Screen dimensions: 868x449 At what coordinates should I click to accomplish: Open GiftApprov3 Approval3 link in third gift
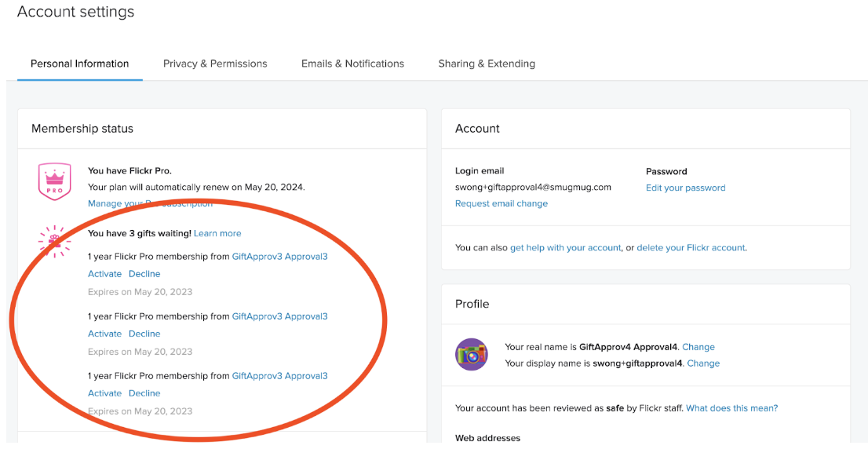(279, 376)
